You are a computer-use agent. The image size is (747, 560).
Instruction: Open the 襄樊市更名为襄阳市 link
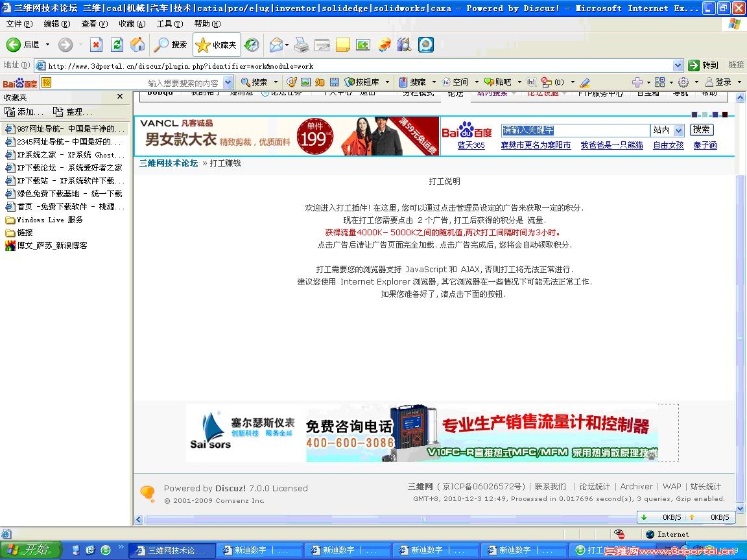click(x=536, y=145)
